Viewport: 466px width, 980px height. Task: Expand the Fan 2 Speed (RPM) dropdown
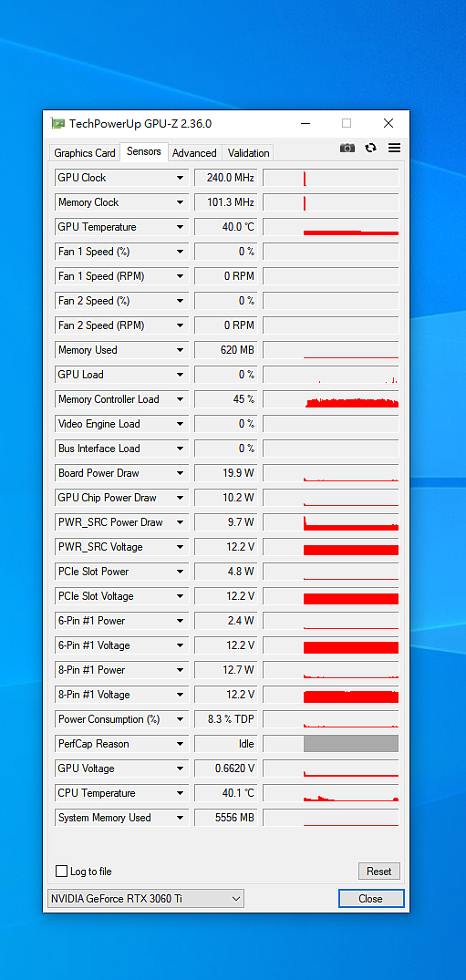point(181,325)
